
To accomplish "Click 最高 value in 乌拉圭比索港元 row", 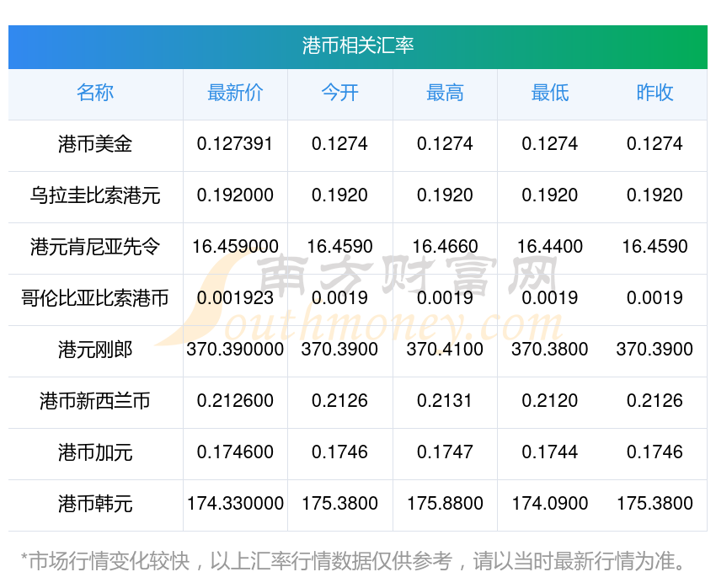I will point(445,195).
